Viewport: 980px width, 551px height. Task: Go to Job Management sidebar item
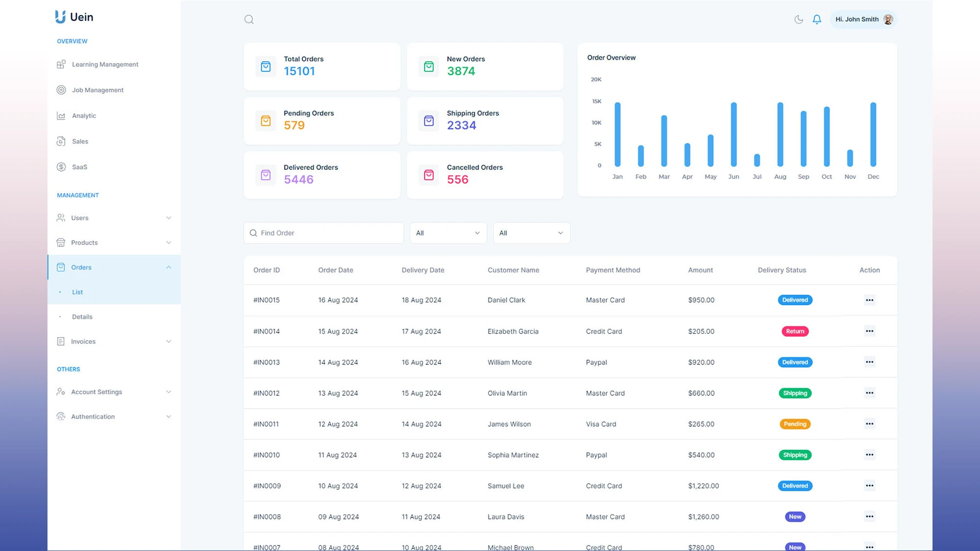click(97, 90)
